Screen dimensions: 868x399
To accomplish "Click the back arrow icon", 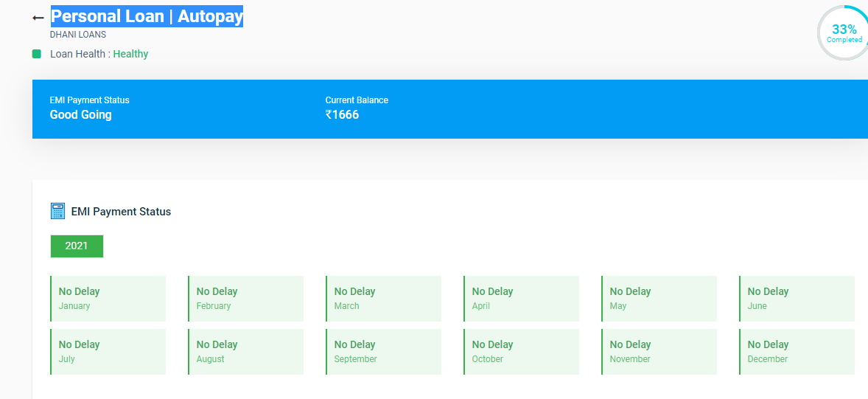I will [38, 18].
